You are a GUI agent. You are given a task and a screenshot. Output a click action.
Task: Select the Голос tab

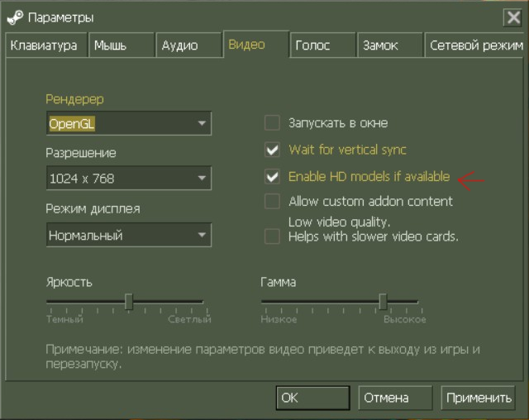(x=322, y=45)
